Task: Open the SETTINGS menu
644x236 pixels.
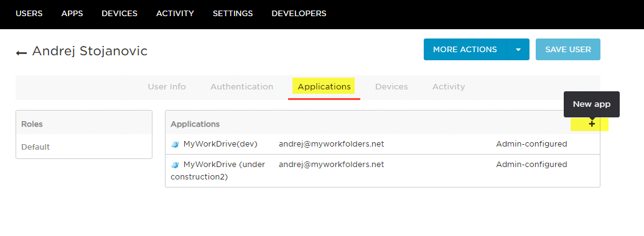Action: tap(233, 14)
